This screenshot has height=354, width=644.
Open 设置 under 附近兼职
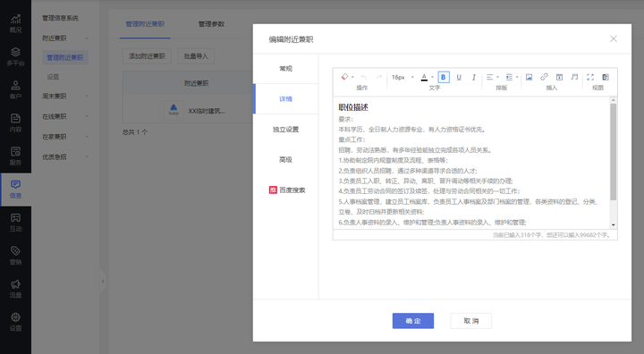53,77
